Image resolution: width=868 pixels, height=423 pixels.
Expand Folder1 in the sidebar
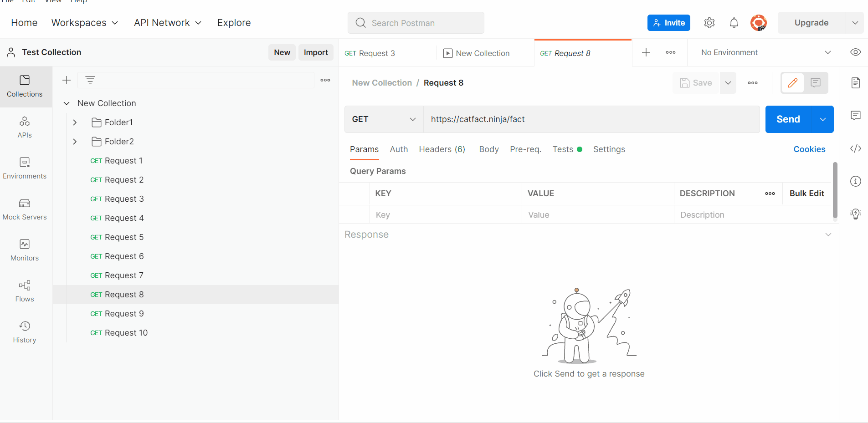75,122
